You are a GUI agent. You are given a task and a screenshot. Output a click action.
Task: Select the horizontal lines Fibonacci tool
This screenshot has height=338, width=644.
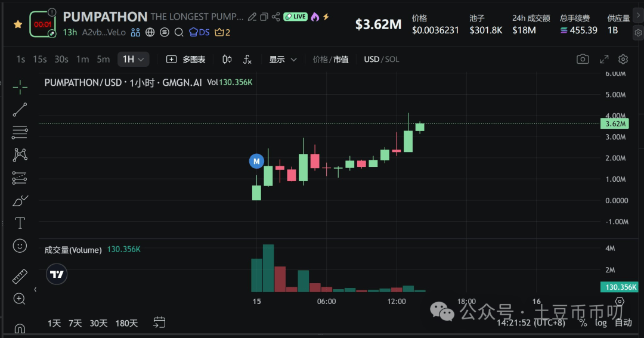coord(20,132)
